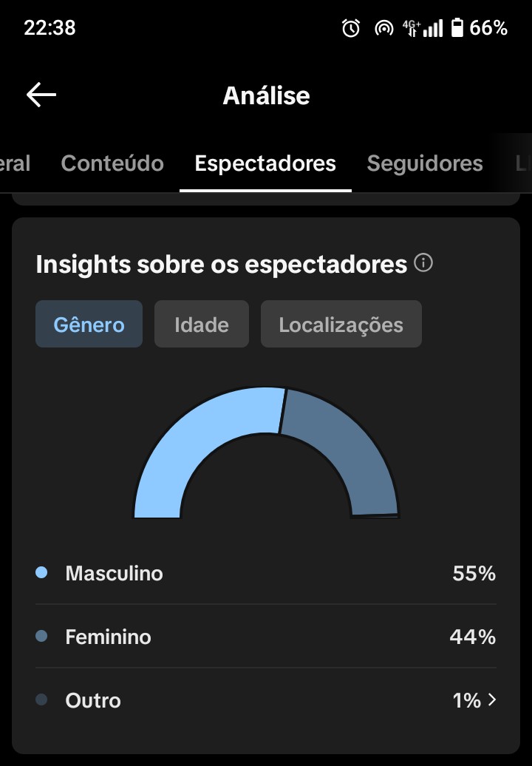This screenshot has width=532, height=766.
Task: Expand the Outro row chevron
Action: 492,699
